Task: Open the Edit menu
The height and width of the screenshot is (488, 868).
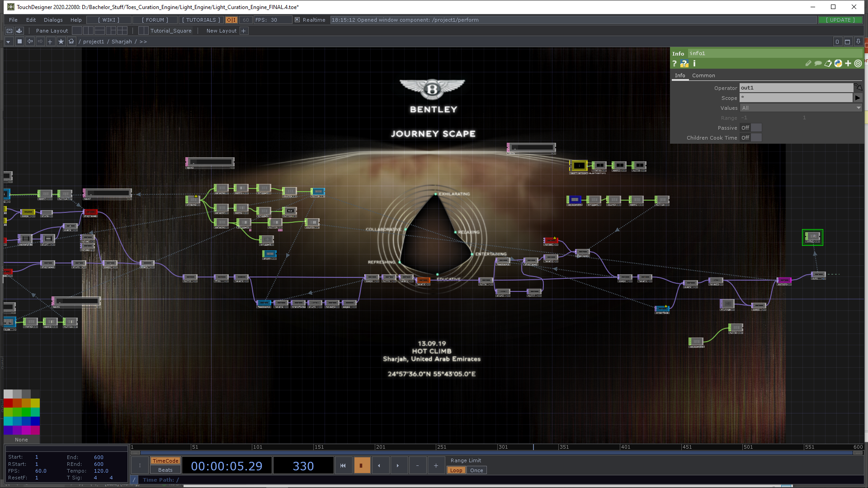Action: coord(31,20)
